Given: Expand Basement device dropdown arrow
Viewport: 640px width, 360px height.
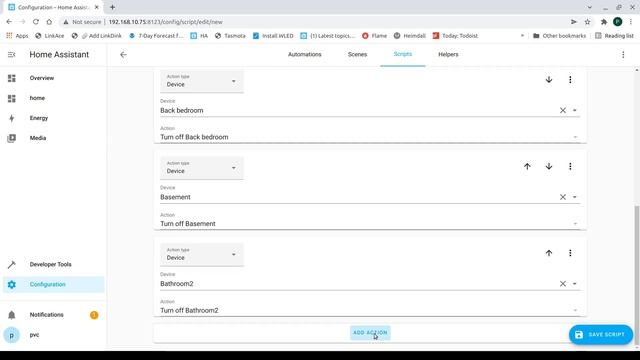Looking at the screenshot, I should coord(574,197).
